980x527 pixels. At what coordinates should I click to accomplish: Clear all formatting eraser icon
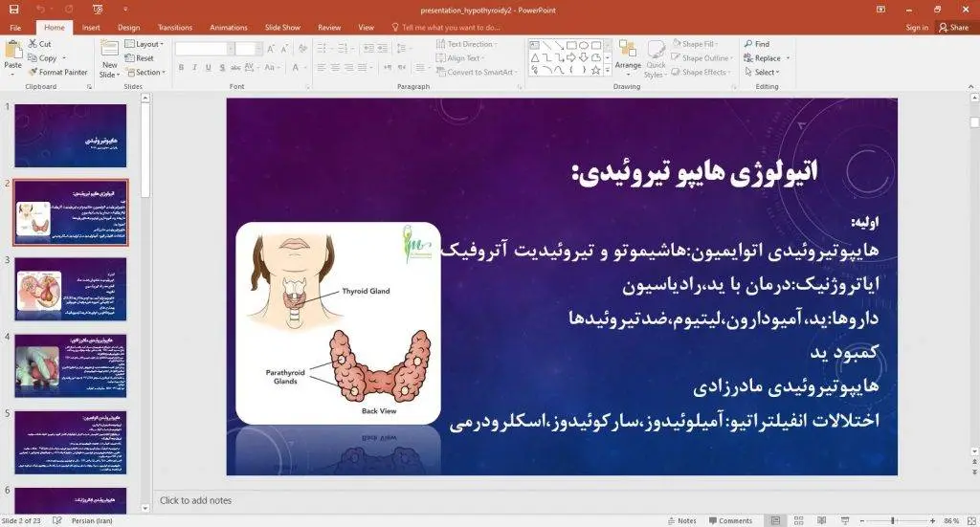[303, 49]
